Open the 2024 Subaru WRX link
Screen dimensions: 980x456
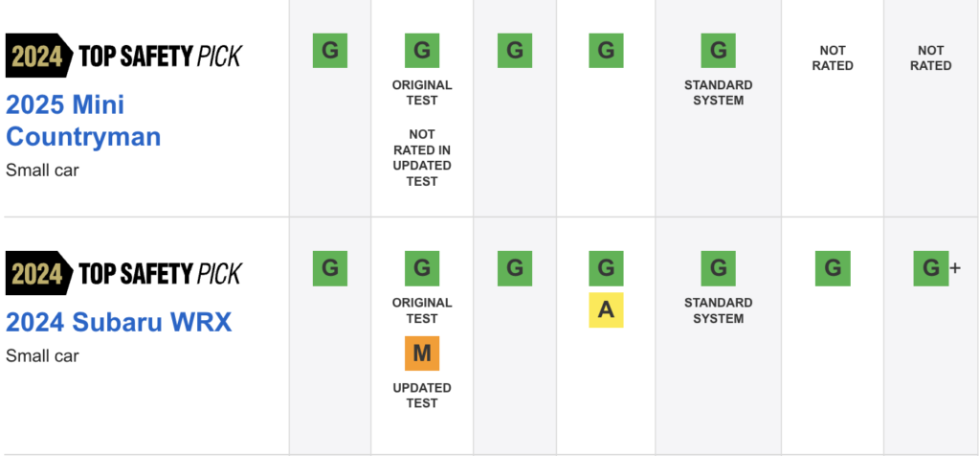point(119,323)
